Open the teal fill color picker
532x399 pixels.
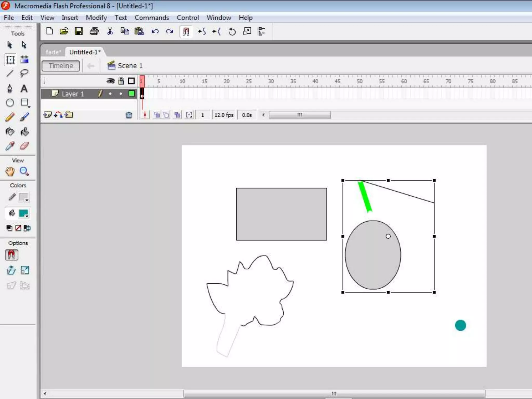click(24, 214)
